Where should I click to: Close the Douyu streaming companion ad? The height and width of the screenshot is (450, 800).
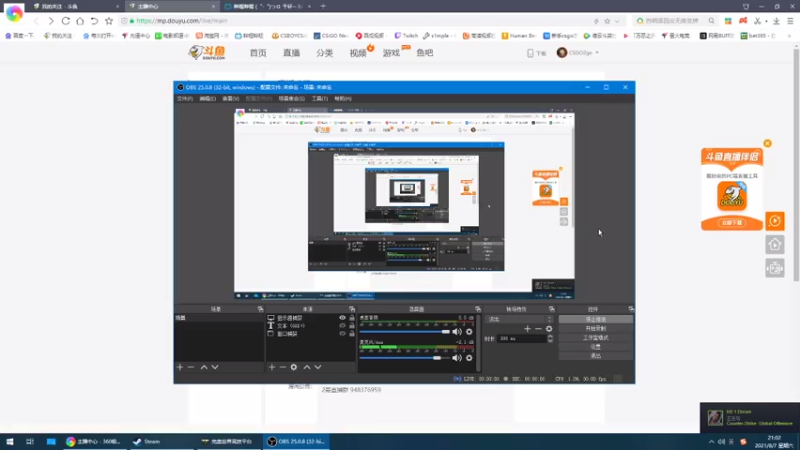[x=767, y=143]
